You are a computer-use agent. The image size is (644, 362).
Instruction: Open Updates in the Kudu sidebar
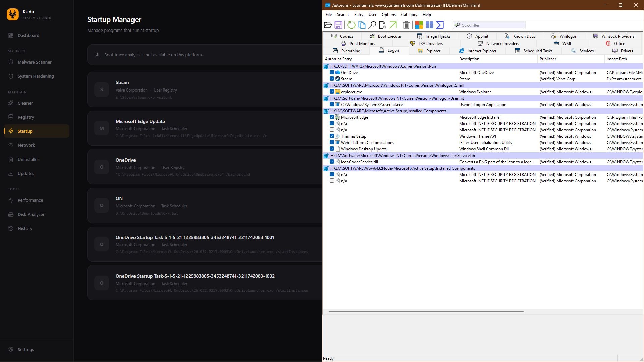37,173
